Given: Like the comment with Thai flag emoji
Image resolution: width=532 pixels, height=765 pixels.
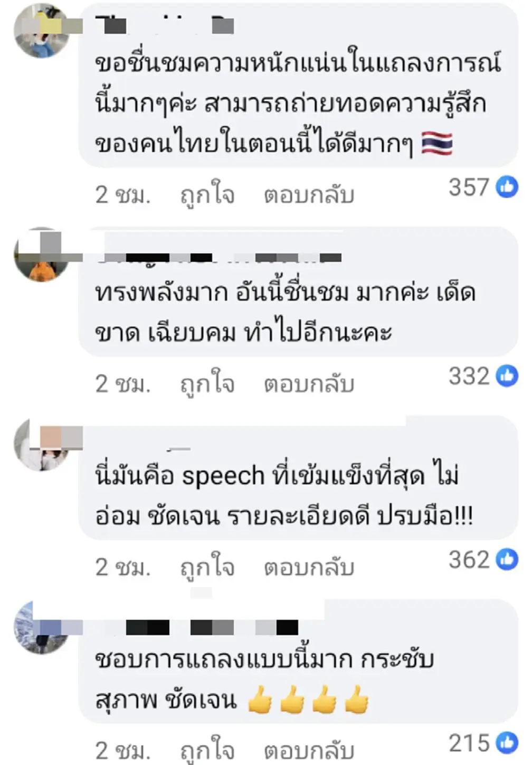Looking at the screenshot, I should point(207,195).
